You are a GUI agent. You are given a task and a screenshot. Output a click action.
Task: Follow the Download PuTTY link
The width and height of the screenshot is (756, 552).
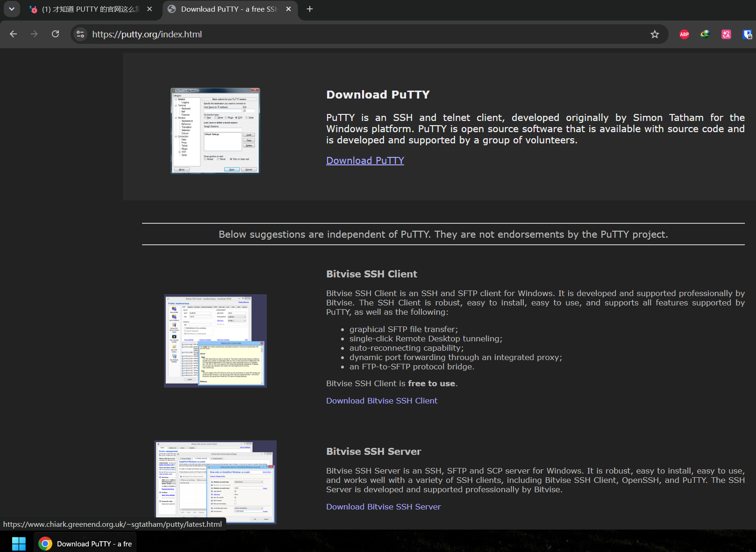pos(365,161)
